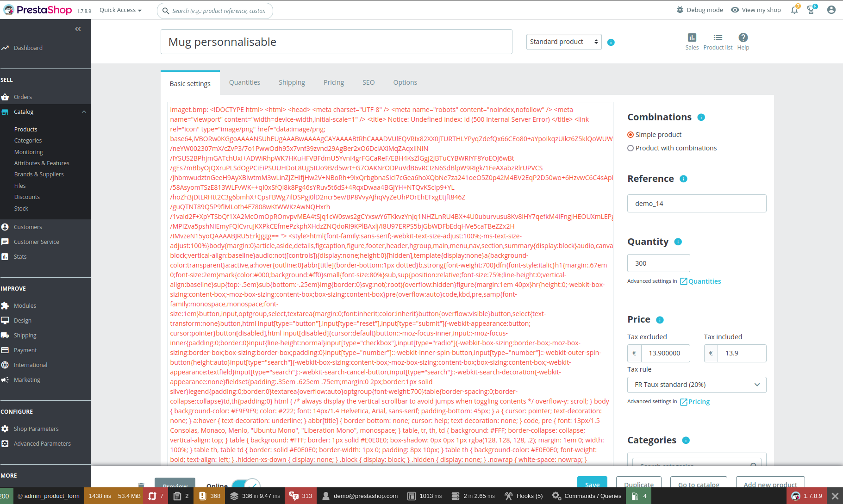Open Sales statistics for this product

click(x=692, y=42)
